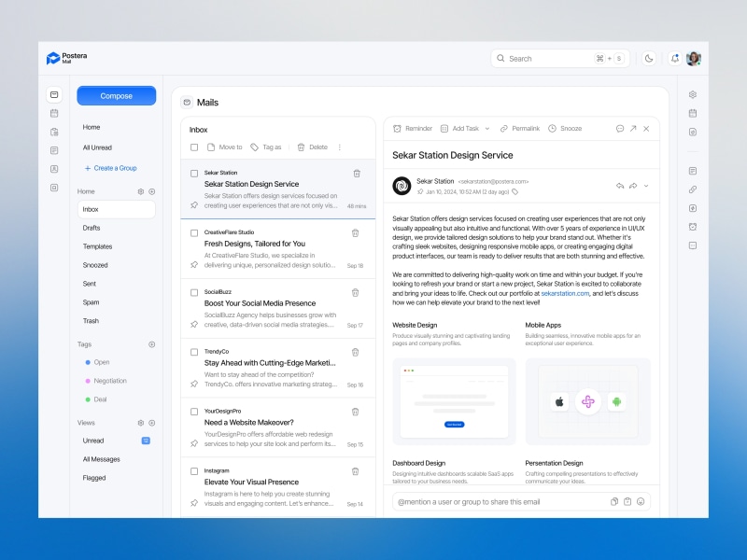Open the notes icon in left rail
Screen dimensions: 747x560
(x=54, y=150)
